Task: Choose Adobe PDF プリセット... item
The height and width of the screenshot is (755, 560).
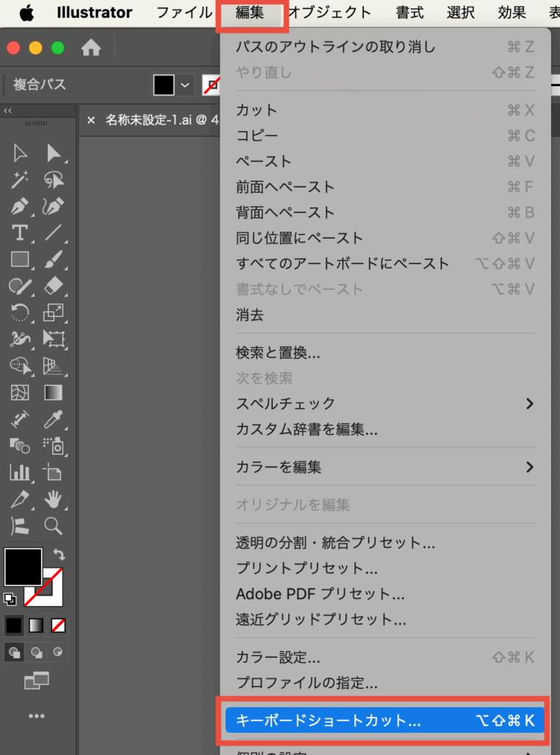Action: pos(385,594)
